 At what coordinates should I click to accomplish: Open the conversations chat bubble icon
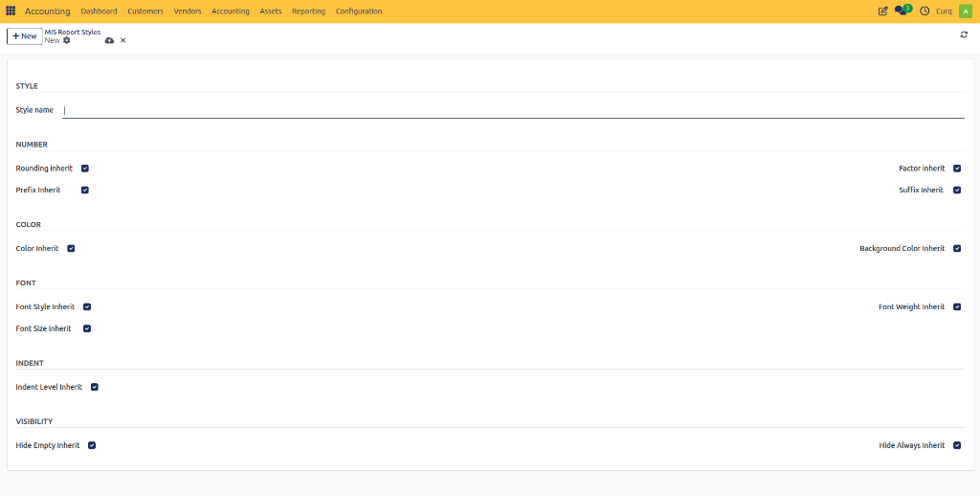[x=902, y=11]
